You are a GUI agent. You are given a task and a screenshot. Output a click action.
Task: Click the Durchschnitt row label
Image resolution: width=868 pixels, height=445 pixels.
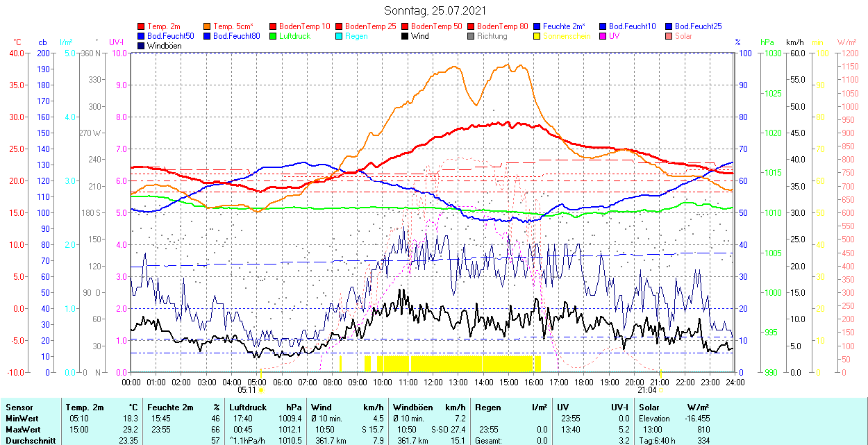click(x=30, y=440)
